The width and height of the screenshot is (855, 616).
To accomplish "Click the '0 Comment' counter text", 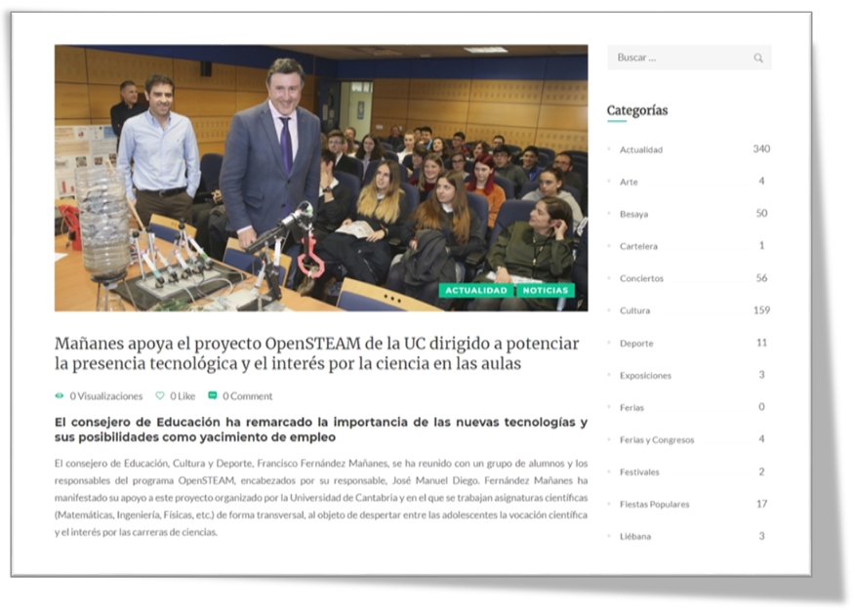I will (247, 396).
